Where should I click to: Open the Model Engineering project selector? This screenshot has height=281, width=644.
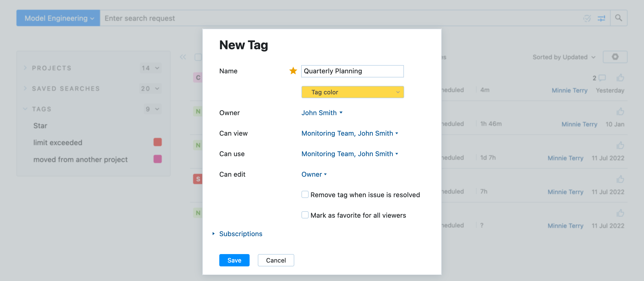[x=58, y=18]
